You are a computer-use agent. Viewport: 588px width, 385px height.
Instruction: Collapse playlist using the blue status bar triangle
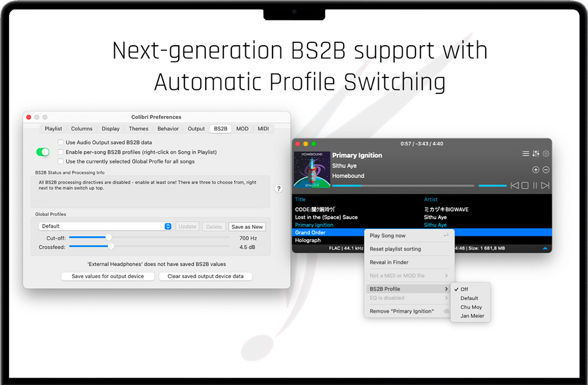(545, 248)
